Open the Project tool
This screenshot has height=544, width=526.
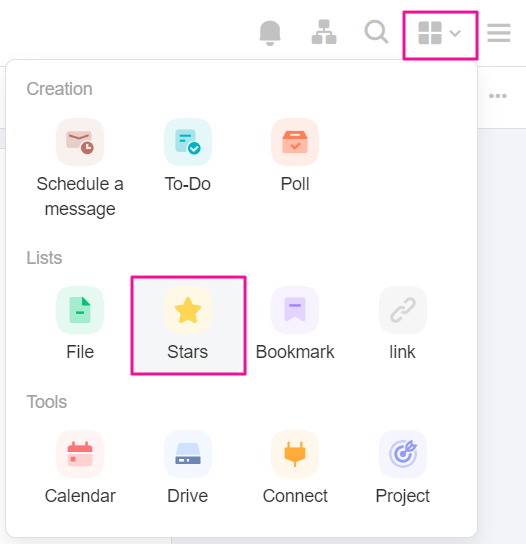click(x=402, y=467)
